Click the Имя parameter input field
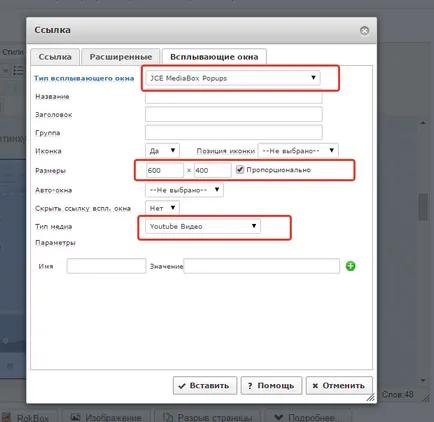Screen dimensions: 434x422 106,266
